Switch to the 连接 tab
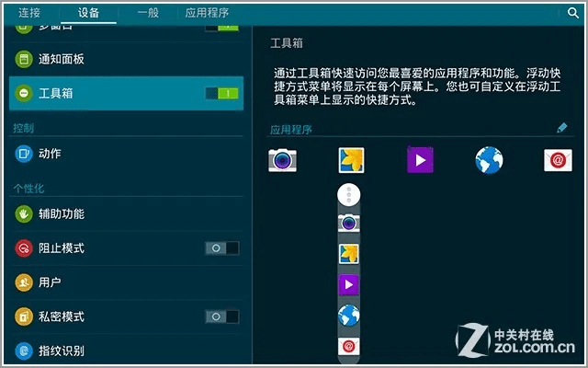This screenshot has height=368, width=588. coord(29,13)
